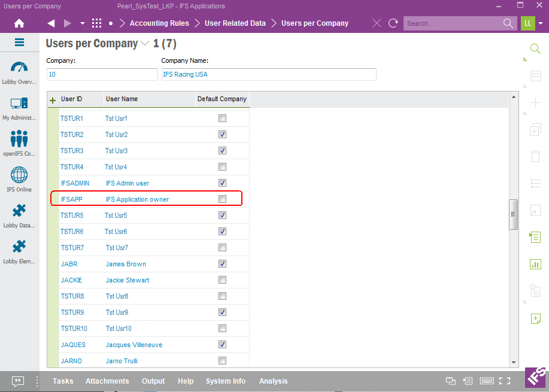The height and width of the screenshot is (392, 549).
Task: Open the Help menu
Action: click(x=186, y=381)
